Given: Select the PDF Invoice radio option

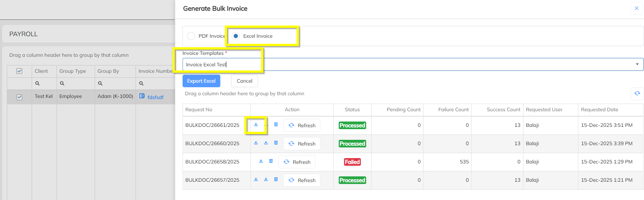Looking at the screenshot, I should pos(191,36).
